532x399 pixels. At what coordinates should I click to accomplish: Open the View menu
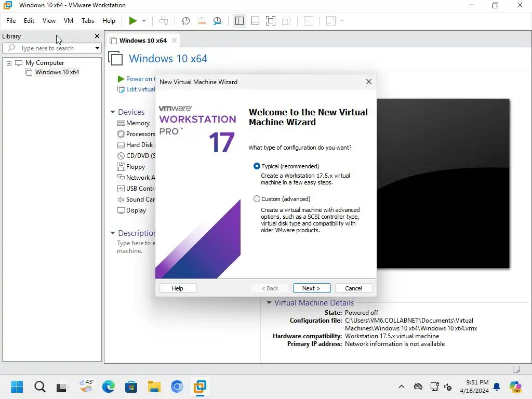point(49,21)
